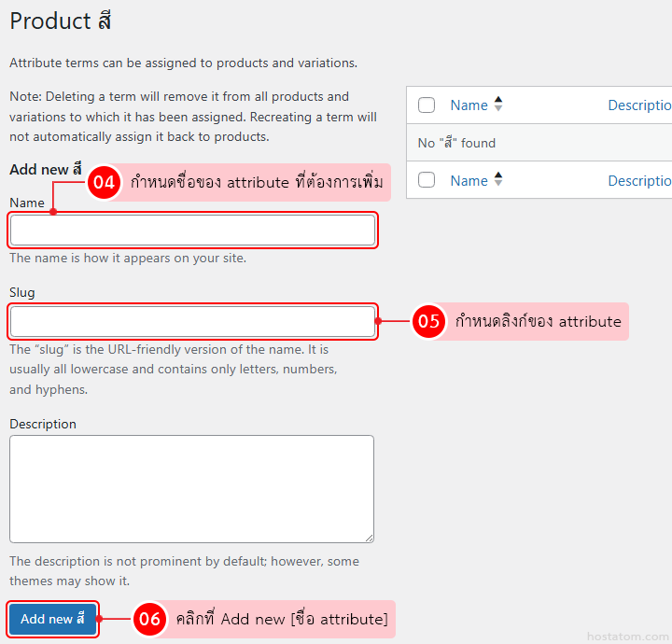Image resolution: width=672 pixels, height=644 pixels.
Task: Click the pink "Add new" annotation beside badge 06
Action: 281,619
